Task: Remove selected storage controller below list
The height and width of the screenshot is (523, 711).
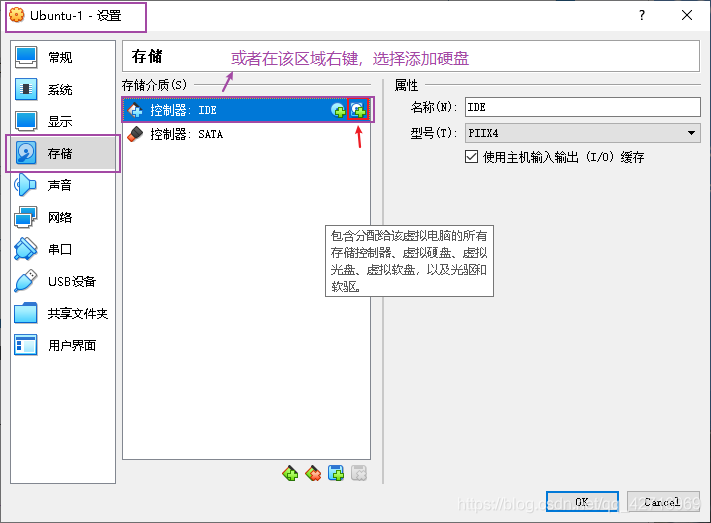Action: [x=313, y=474]
